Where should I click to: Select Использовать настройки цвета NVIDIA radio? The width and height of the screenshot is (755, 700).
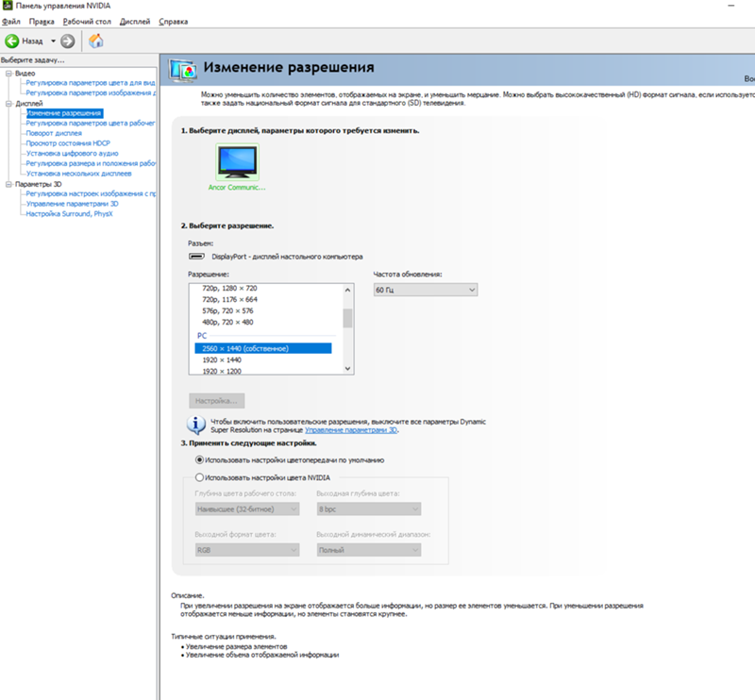click(199, 477)
